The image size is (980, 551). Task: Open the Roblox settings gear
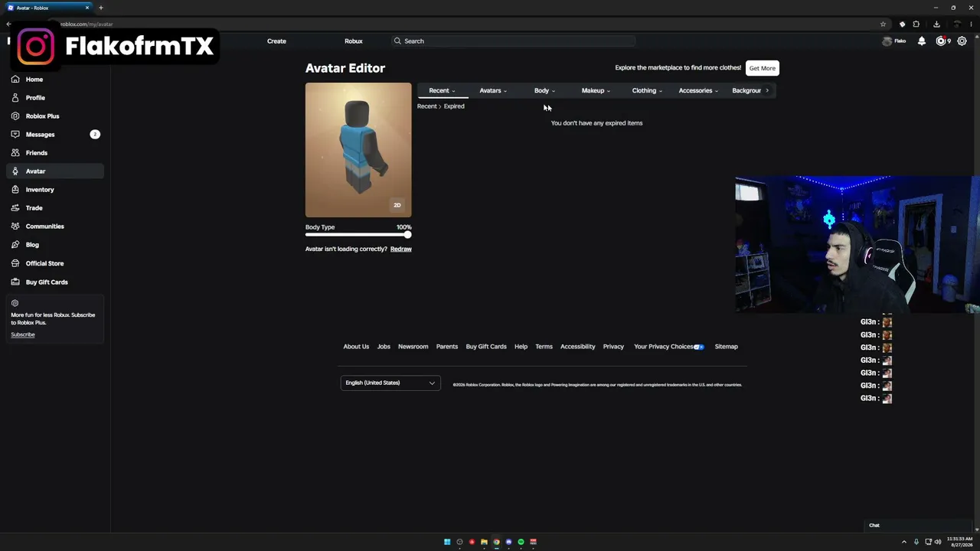962,41
